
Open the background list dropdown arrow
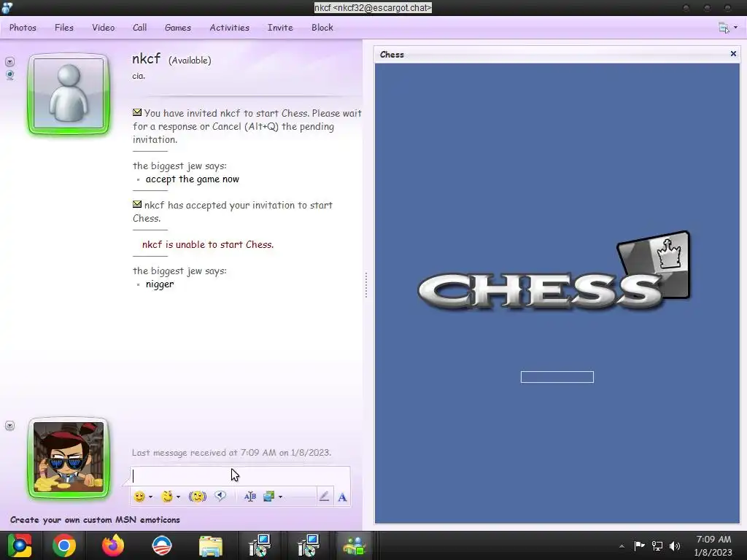coord(281,497)
